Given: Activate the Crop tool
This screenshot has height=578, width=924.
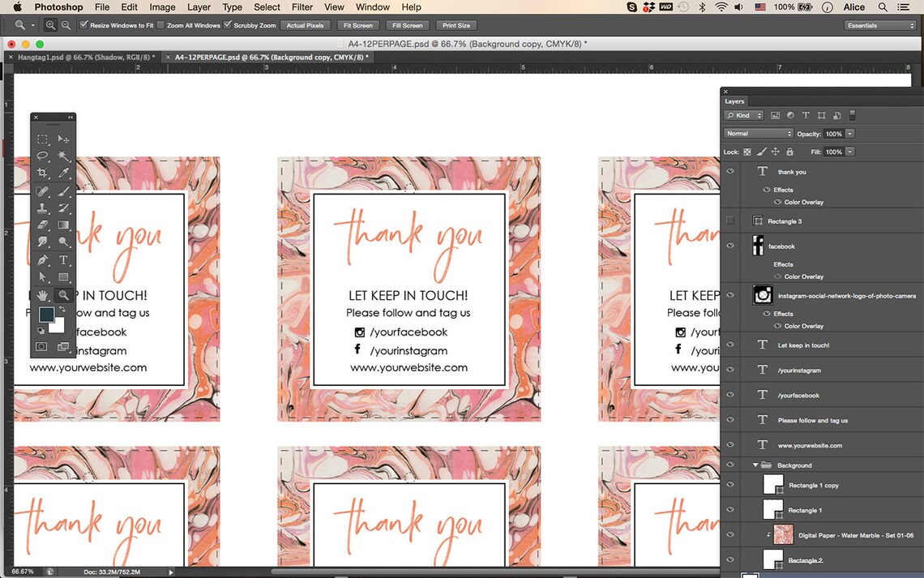Looking at the screenshot, I should [43, 173].
